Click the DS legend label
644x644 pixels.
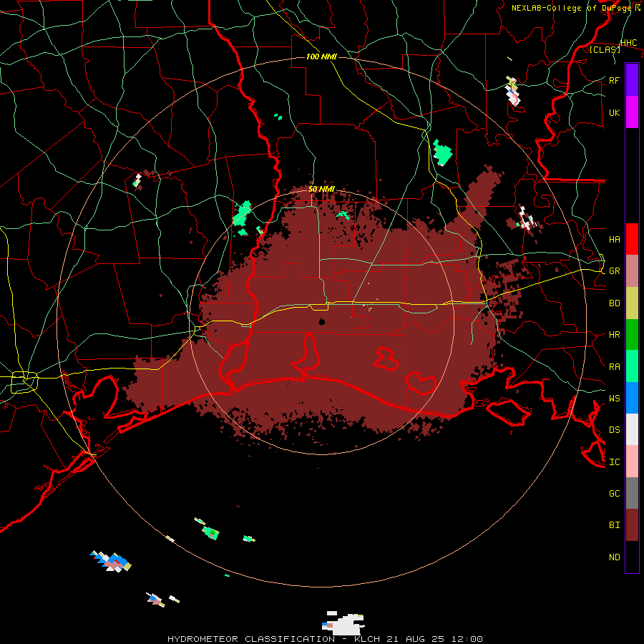614,429
